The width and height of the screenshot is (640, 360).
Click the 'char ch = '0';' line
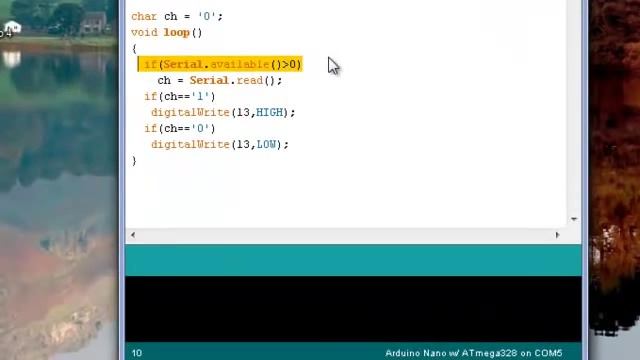pyautogui.click(x=177, y=16)
